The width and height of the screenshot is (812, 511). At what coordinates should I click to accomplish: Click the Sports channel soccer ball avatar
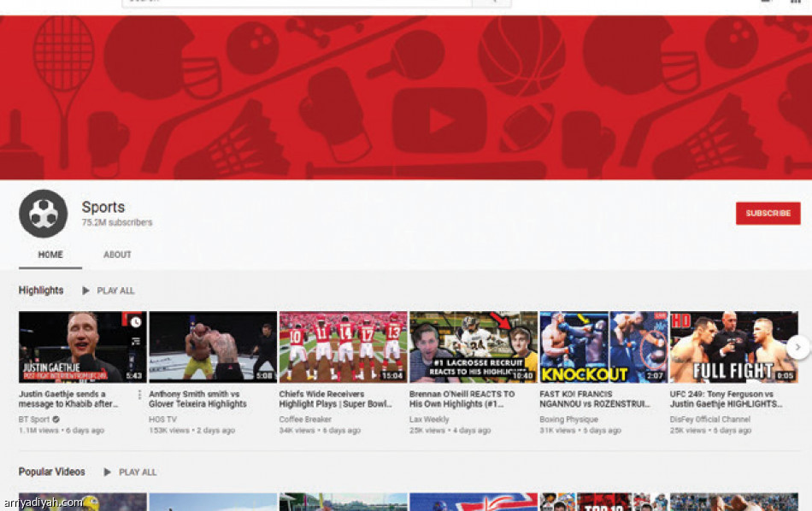point(43,214)
